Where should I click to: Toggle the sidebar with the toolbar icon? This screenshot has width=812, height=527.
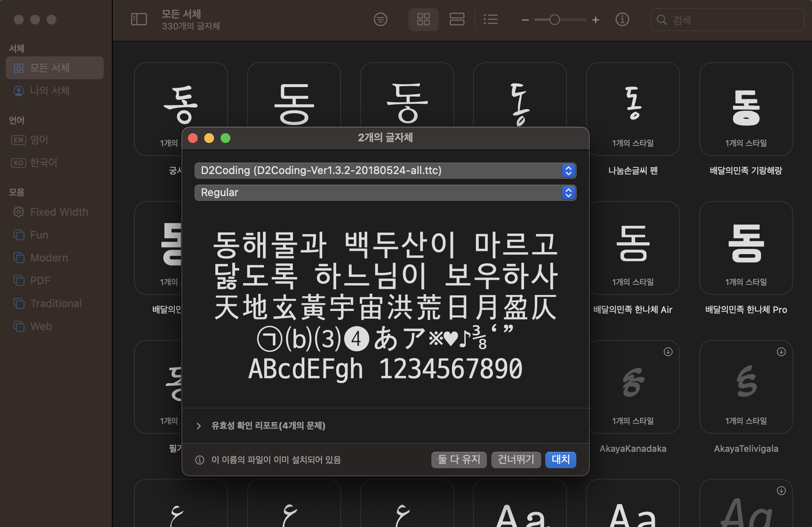point(139,19)
